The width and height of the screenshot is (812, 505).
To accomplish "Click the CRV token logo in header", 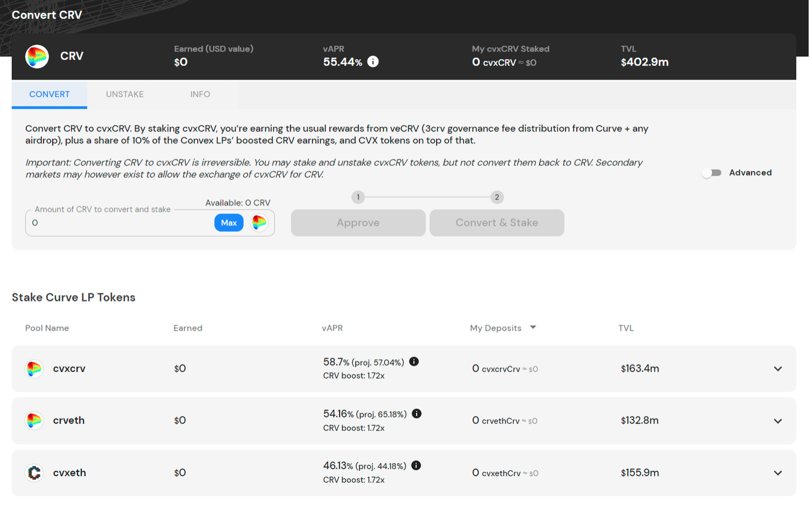I will click(x=37, y=56).
